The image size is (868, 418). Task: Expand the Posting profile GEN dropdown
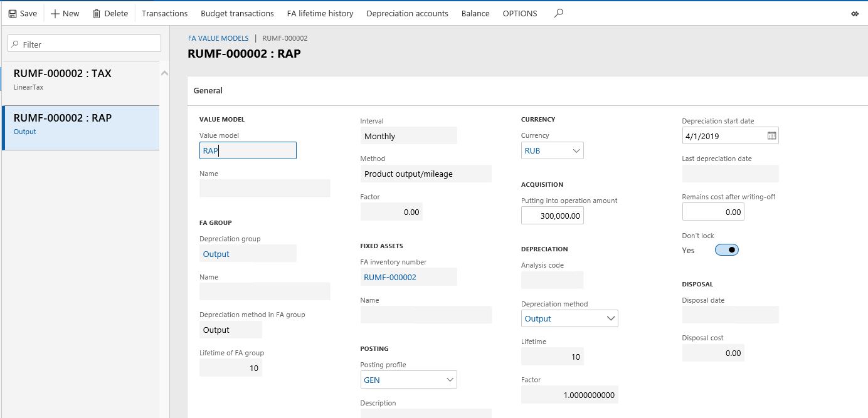click(450, 380)
